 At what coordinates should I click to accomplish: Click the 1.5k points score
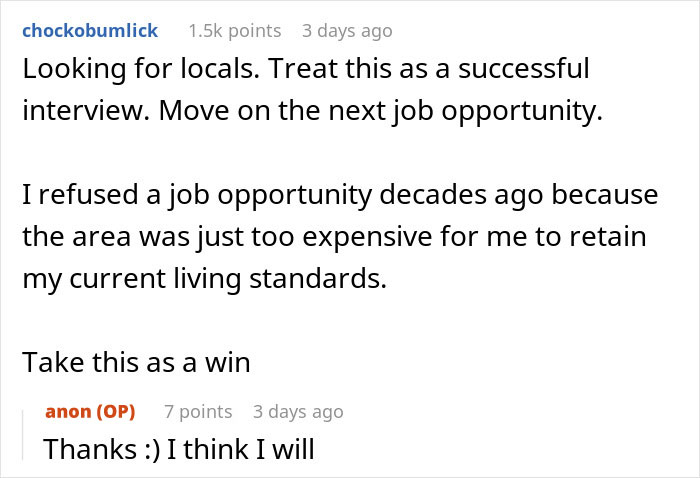coord(234,31)
